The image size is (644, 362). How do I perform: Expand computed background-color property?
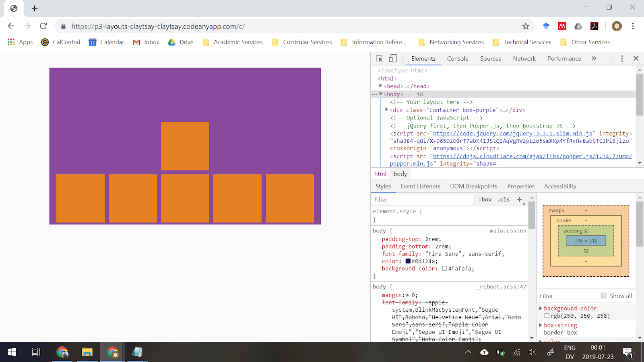point(541,309)
